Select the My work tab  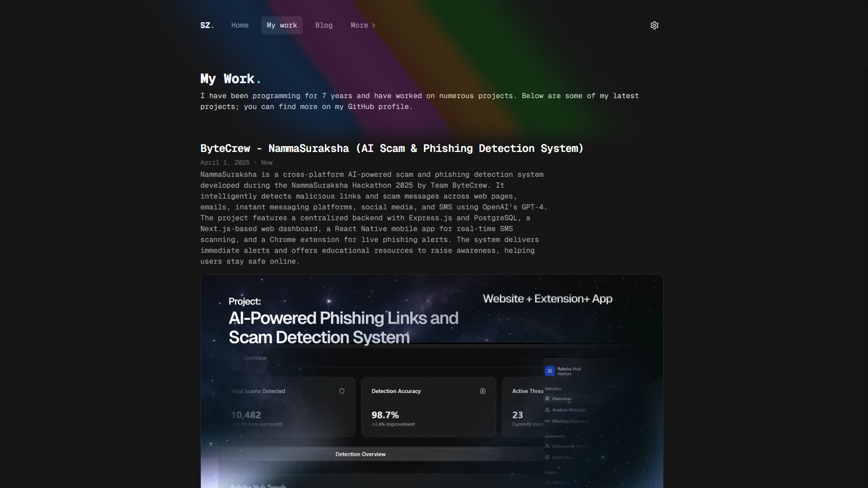[x=282, y=25]
